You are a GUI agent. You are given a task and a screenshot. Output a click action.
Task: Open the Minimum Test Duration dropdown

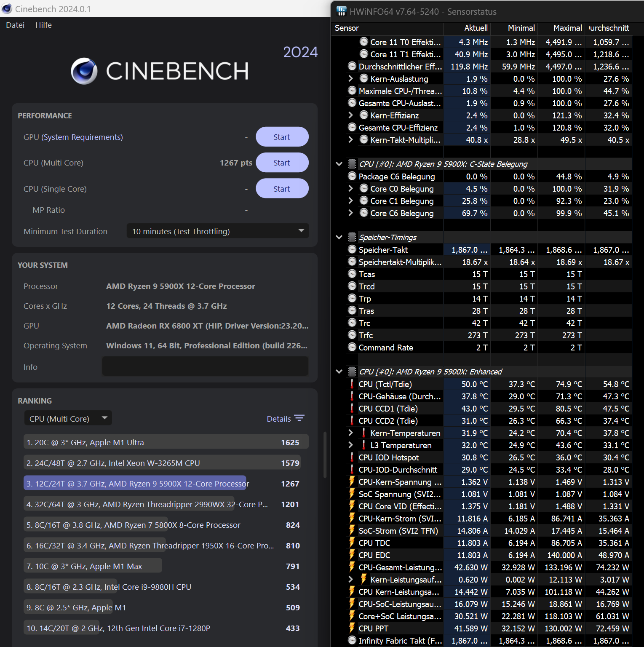[x=218, y=231]
